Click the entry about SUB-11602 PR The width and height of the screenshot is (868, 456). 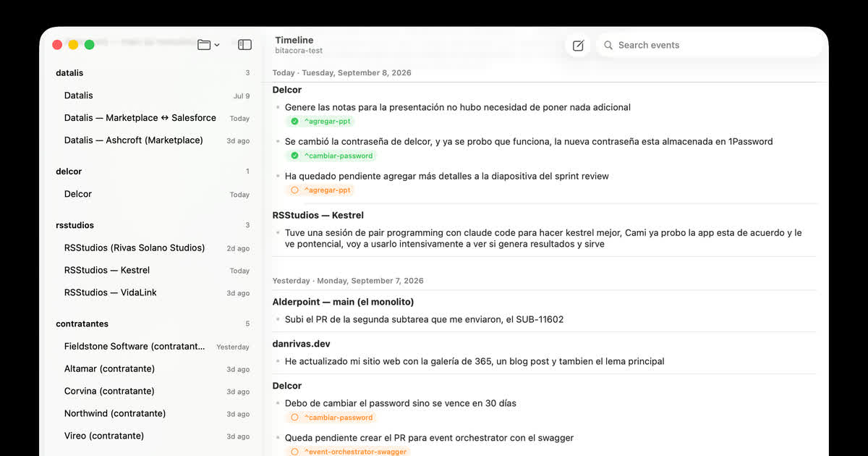pos(424,319)
